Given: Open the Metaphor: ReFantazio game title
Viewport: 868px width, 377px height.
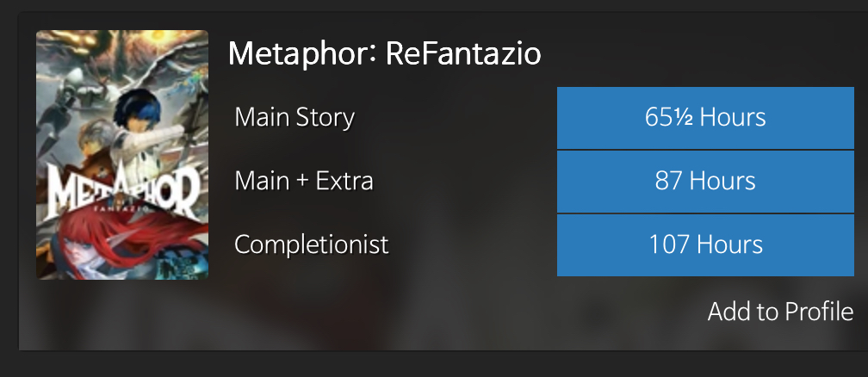Looking at the screenshot, I should click(x=384, y=55).
